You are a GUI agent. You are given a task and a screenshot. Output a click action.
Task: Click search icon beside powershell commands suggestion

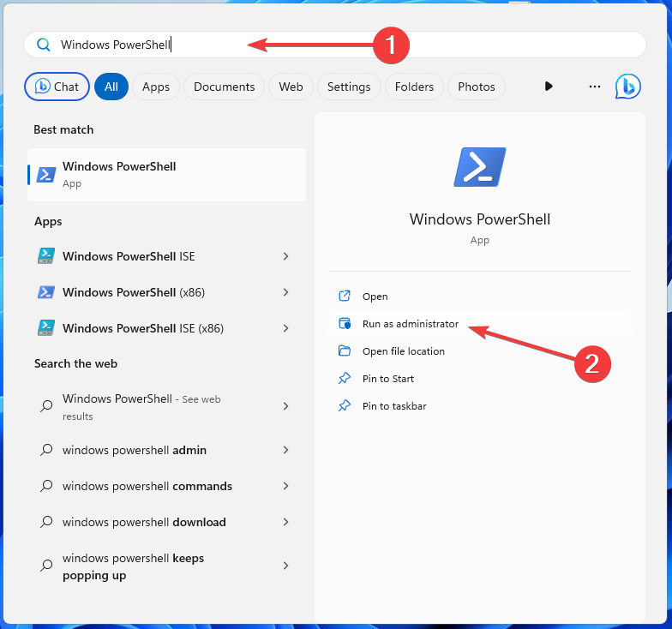pos(46,485)
